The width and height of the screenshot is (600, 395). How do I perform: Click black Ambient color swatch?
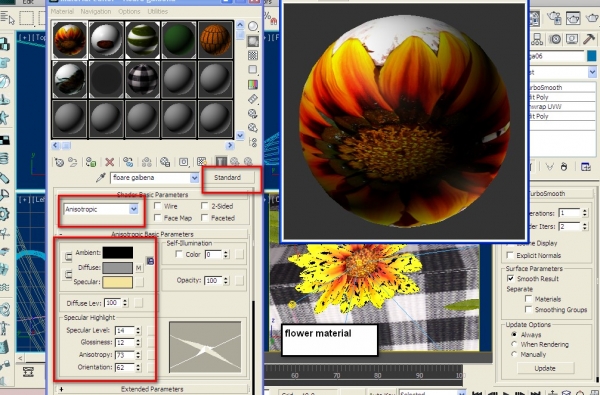click(x=118, y=253)
